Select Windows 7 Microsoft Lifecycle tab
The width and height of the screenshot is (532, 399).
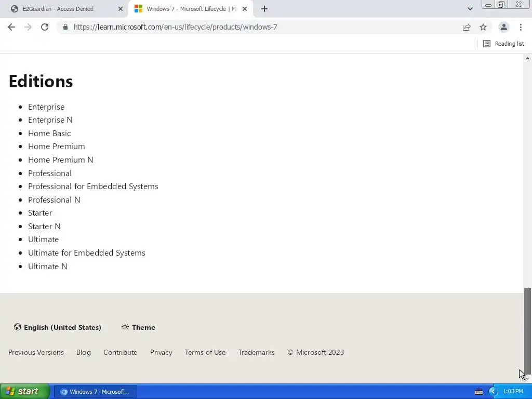(192, 9)
